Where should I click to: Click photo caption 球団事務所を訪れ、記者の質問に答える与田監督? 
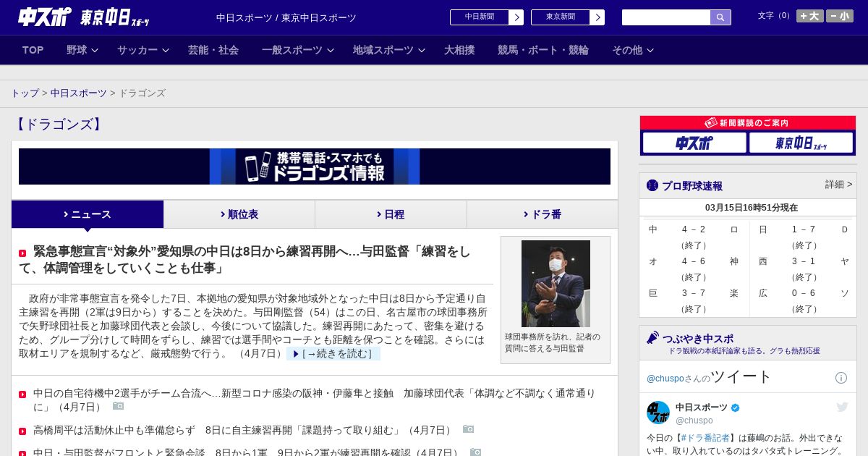point(553,342)
